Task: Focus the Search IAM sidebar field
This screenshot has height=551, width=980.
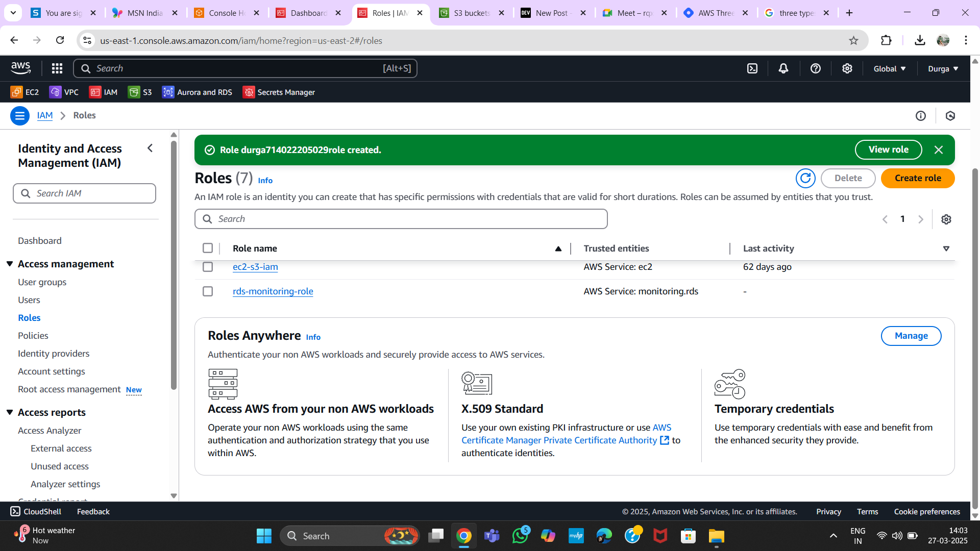Action: click(x=84, y=193)
